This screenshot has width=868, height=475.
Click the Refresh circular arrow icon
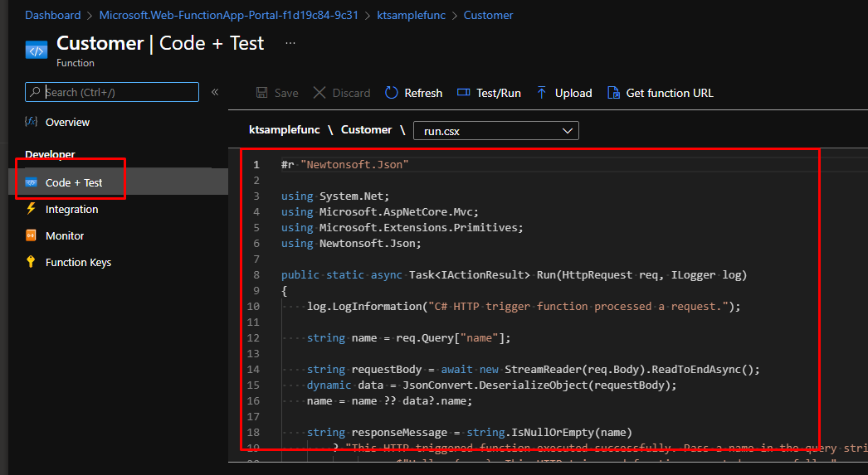click(392, 93)
